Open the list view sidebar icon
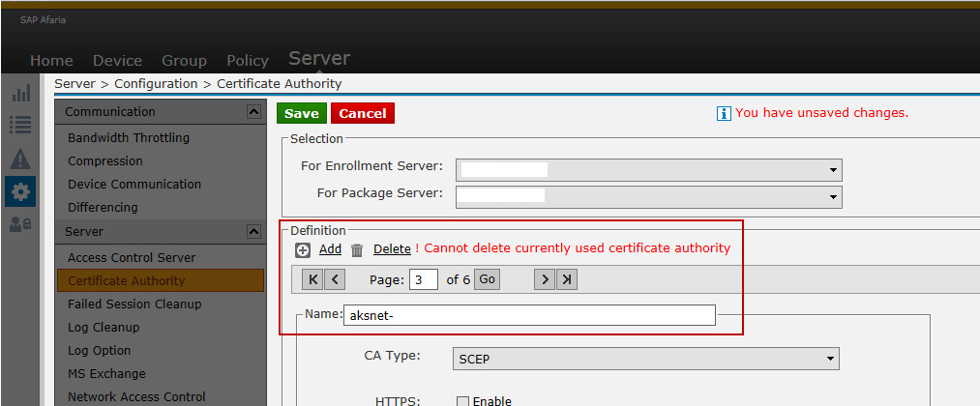980x406 pixels. click(20, 125)
